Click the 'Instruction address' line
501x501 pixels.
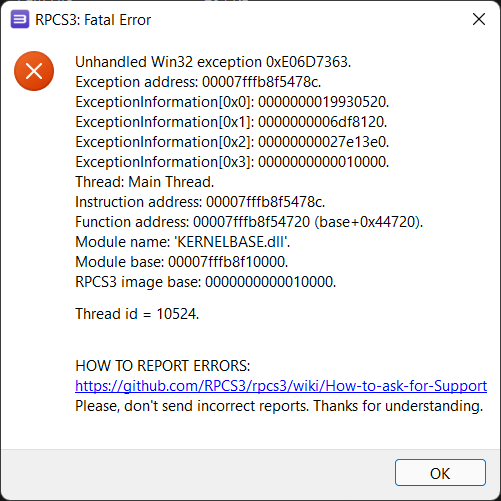coord(200,202)
